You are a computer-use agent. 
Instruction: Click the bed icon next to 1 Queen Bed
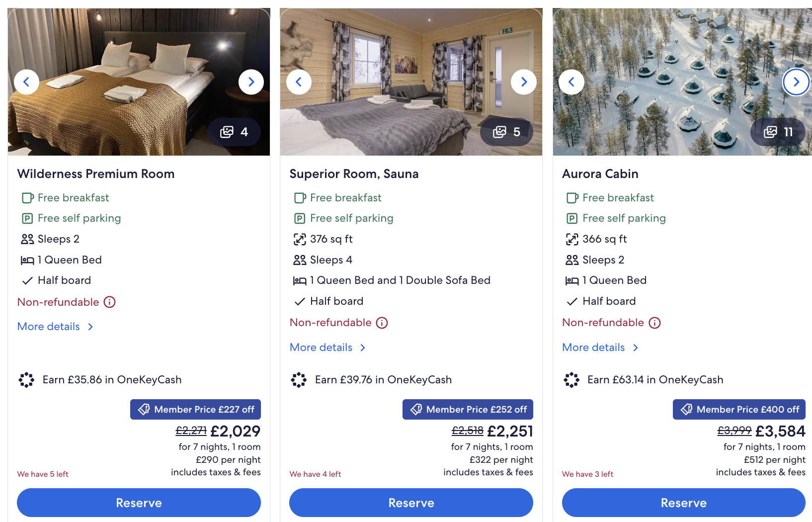click(x=27, y=260)
